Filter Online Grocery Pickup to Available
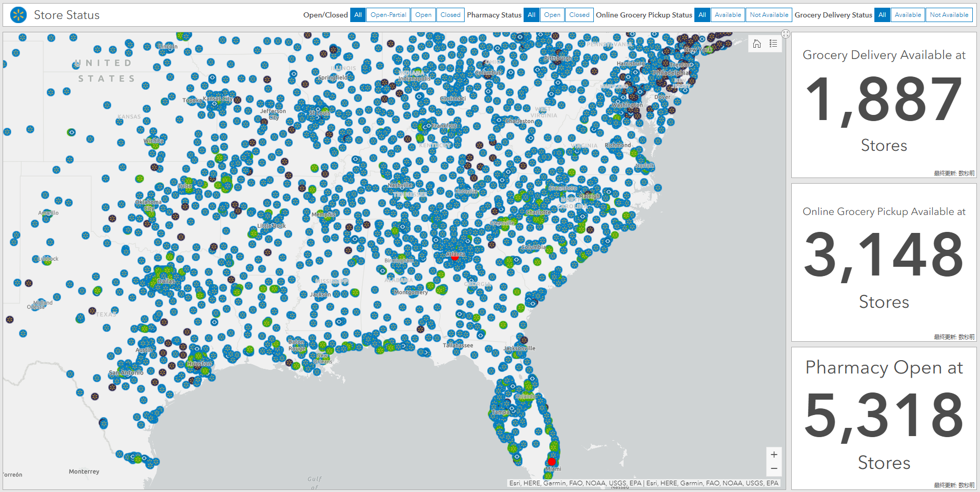The width and height of the screenshot is (980, 492). point(728,15)
